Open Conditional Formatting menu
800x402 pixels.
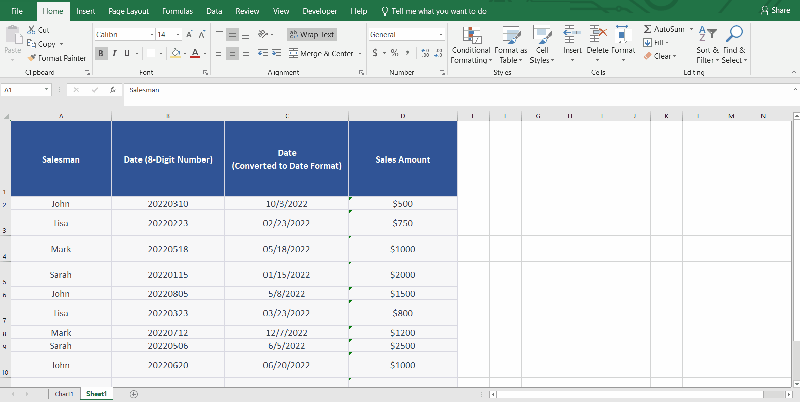click(471, 45)
